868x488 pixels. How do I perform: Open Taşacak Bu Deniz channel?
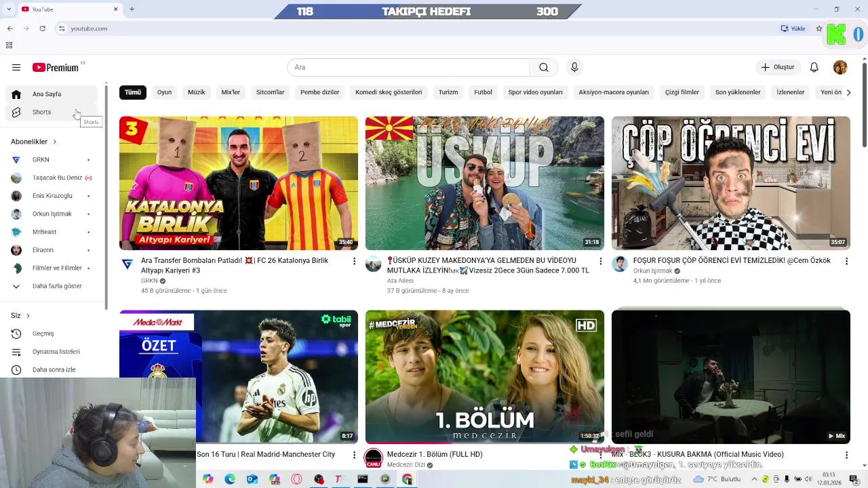(x=51, y=178)
